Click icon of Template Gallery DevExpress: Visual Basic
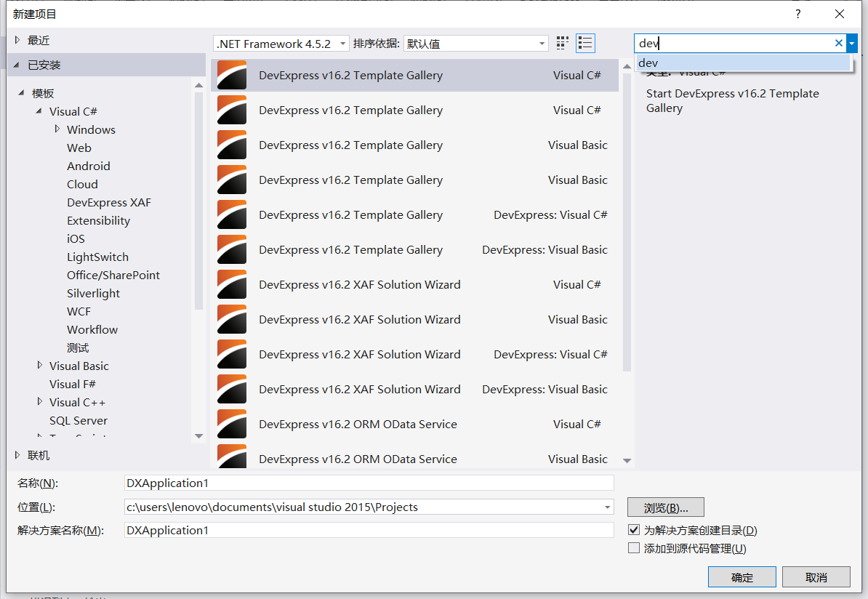 [x=232, y=249]
